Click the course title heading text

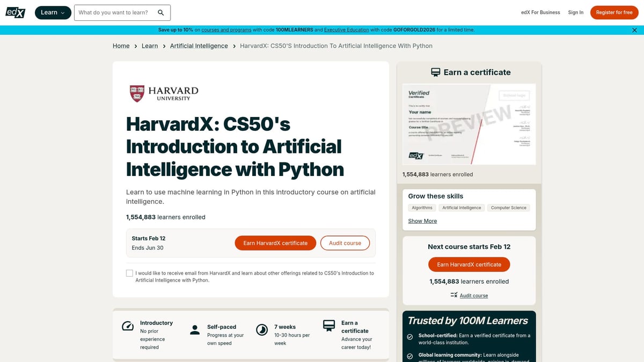click(235, 146)
